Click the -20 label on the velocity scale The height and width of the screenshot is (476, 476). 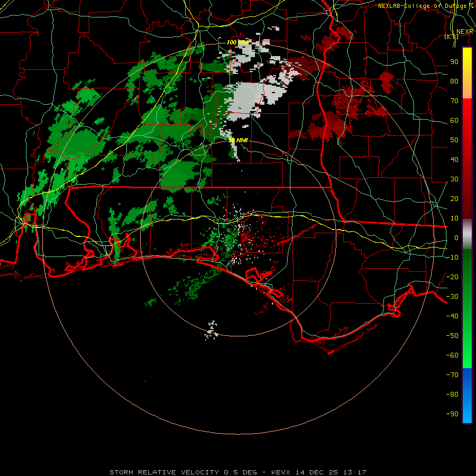[x=452, y=277]
